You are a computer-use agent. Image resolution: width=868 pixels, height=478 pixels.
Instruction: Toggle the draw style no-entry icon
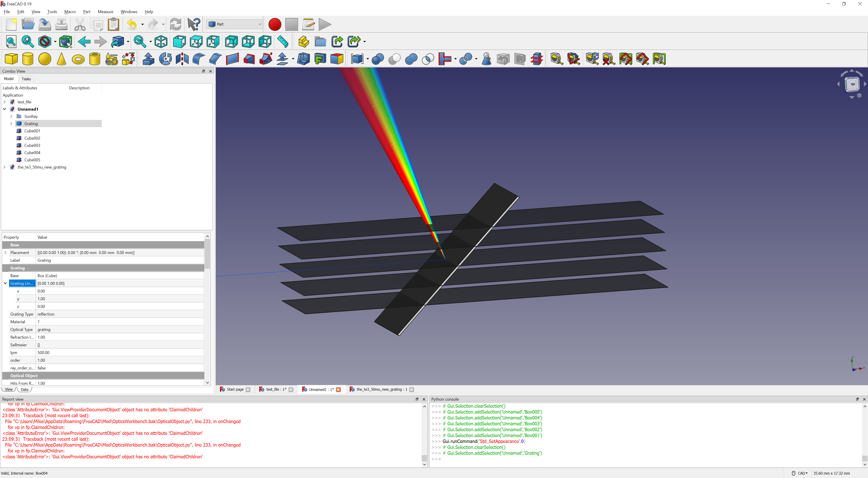(x=45, y=42)
